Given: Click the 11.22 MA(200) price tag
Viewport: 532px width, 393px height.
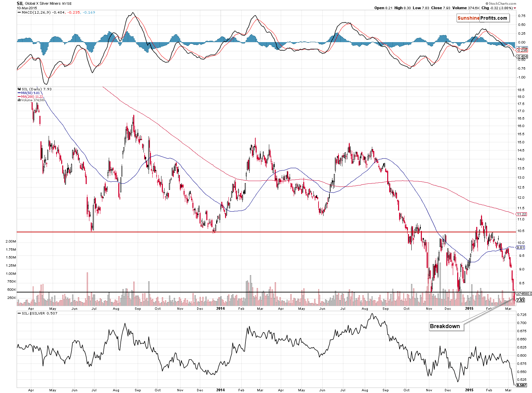Looking at the screenshot, I should click(x=521, y=214).
